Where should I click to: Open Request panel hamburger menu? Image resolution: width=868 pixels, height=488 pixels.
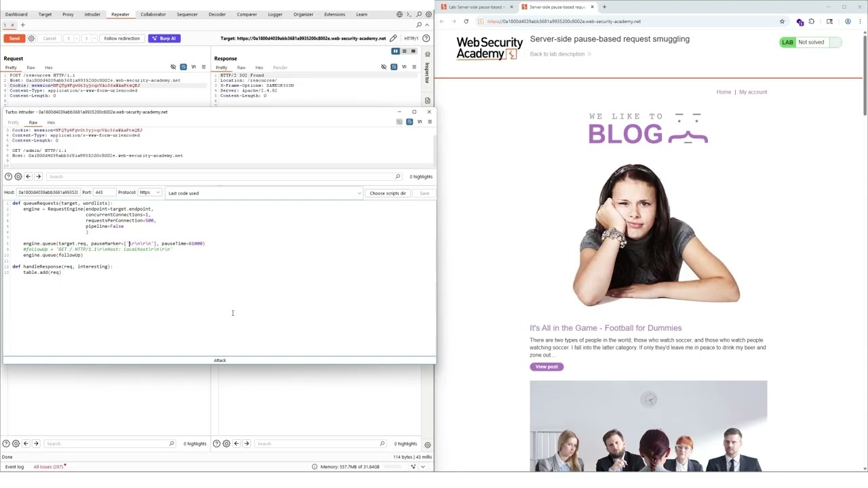coord(203,67)
